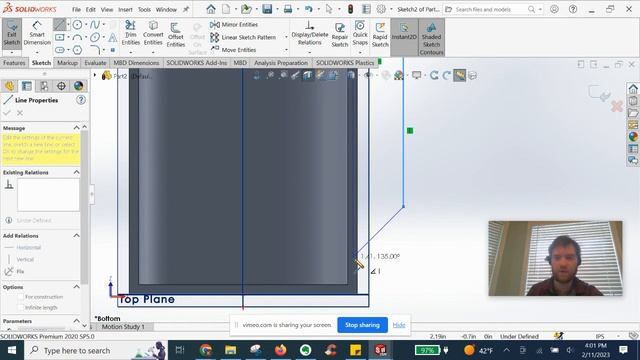Viewport: 640px width, 360px height.
Task: Click Save icon in toolbar
Action: 267,9
